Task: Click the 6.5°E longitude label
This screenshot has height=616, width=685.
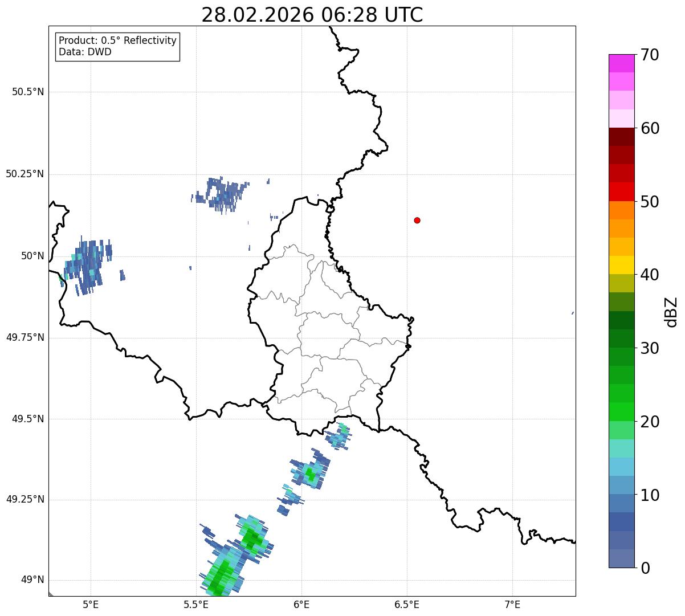Action: 407,604
